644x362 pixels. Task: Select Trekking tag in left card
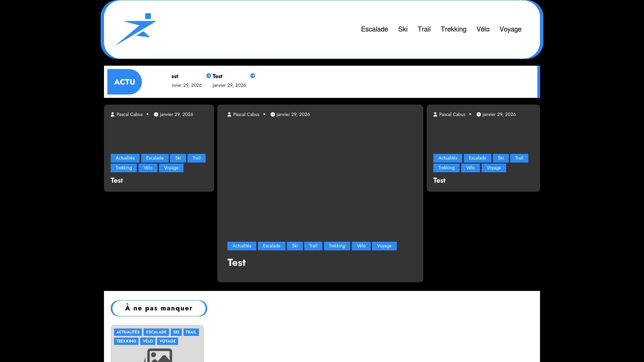124,168
